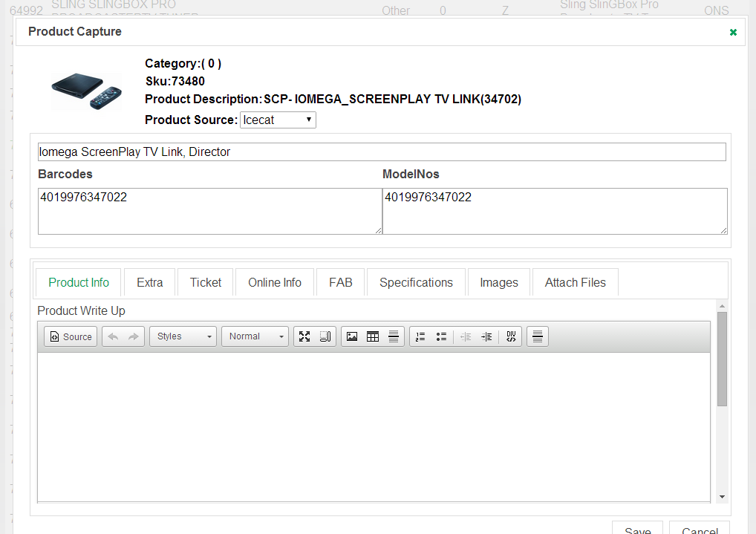View the Specifications tab
This screenshot has height=534, width=756.
(x=416, y=283)
